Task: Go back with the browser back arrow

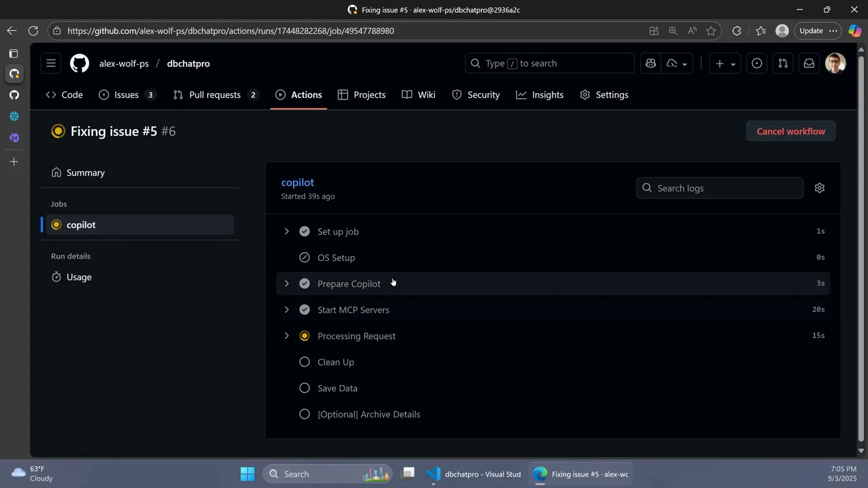Action: point(11,31)
